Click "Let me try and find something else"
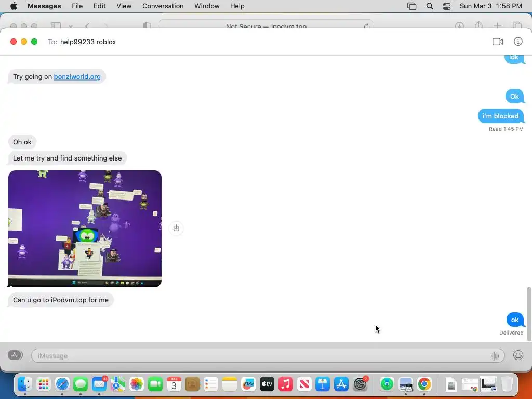This screenshot has width=532, height=399. [x=67, y=158]
